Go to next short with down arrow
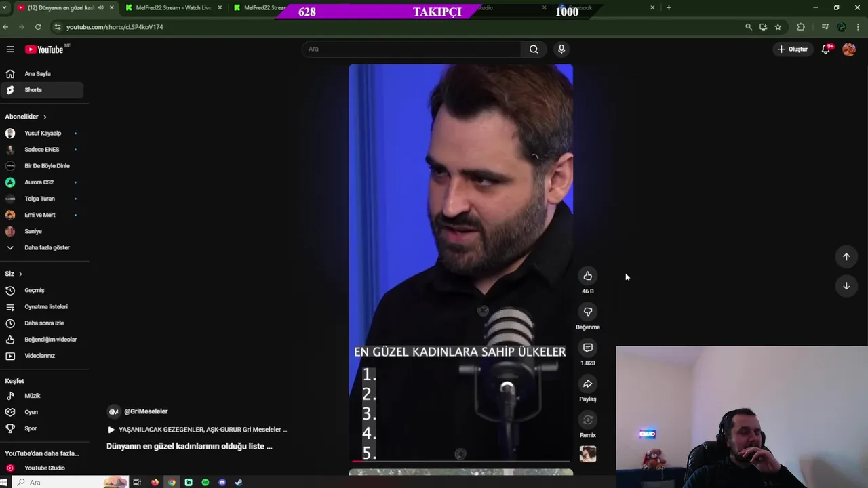The height and width of the screenshot is (488, 868). click(846, 286)
